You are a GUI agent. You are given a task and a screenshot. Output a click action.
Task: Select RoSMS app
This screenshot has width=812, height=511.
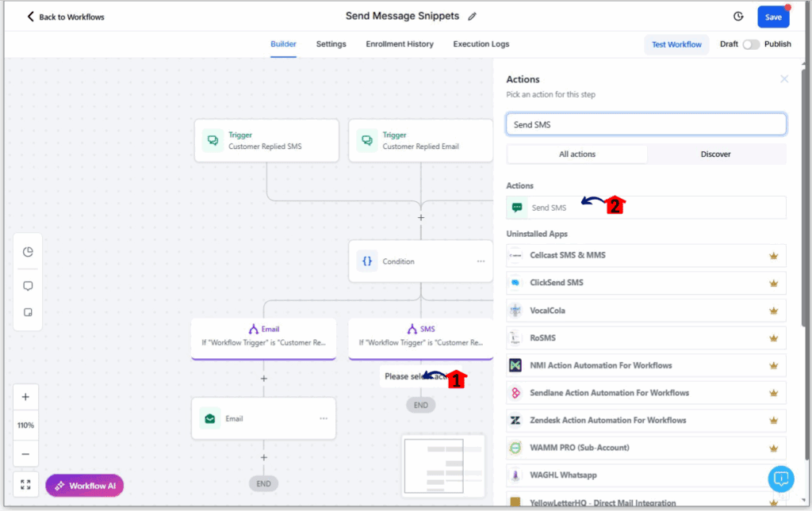click(645, 337)
